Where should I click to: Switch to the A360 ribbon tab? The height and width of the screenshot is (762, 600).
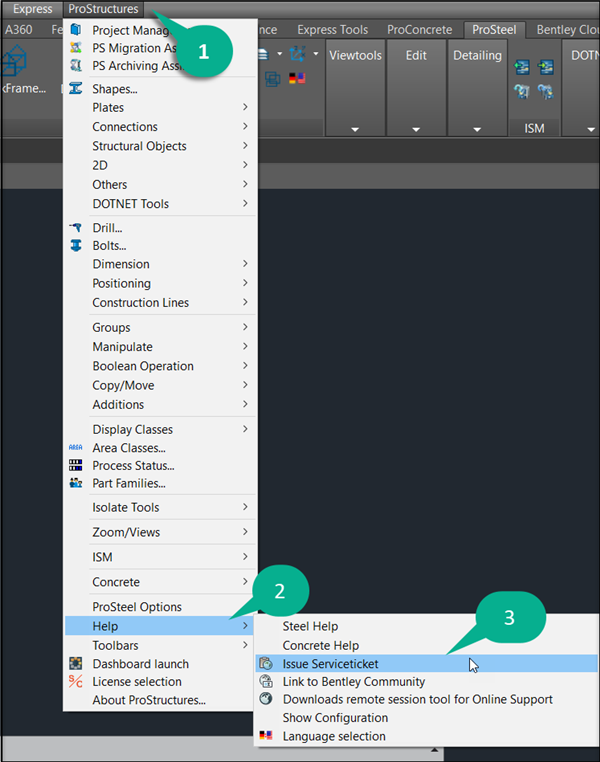coord(18,30)
